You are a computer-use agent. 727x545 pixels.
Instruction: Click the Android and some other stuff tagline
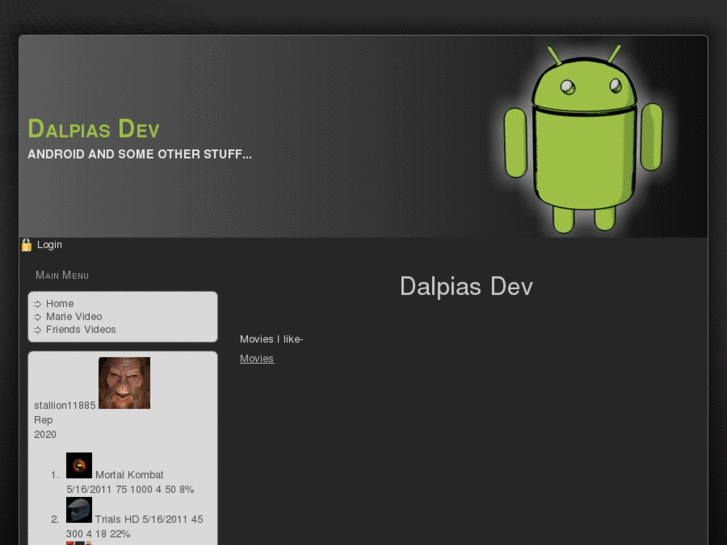pos(140,154)
